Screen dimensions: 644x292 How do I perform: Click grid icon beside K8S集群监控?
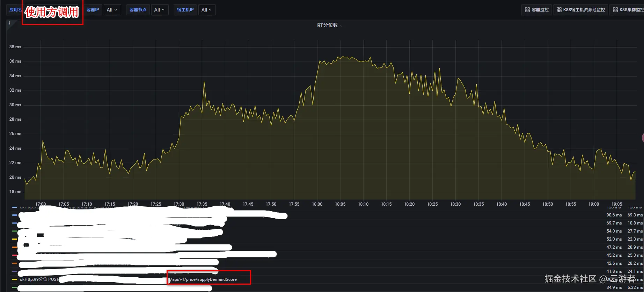click(x=615, y=10)
